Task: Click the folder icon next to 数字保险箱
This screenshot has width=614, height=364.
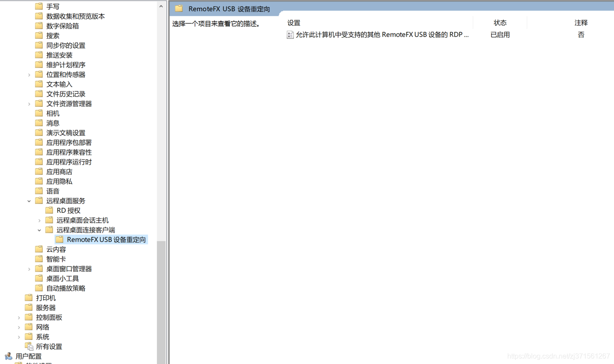Action: tap(39, 26)
